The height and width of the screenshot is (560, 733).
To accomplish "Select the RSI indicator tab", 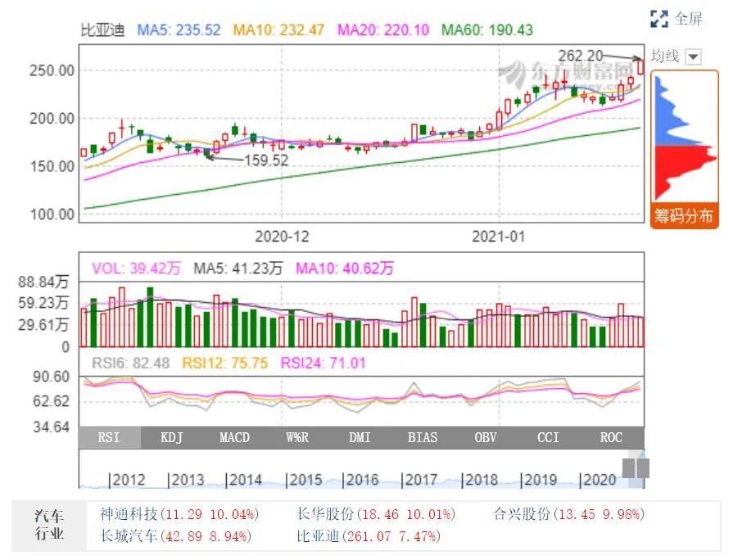I will [x=110, y=437].
